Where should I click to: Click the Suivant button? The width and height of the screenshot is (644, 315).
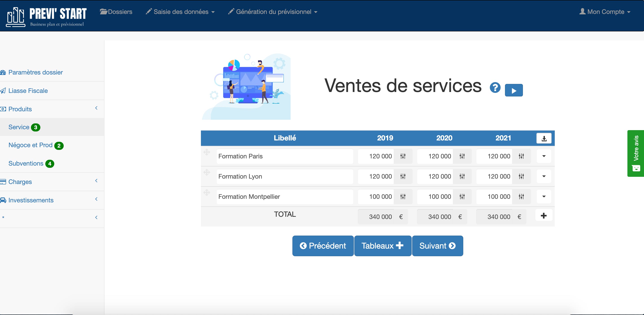coord(437,246)
